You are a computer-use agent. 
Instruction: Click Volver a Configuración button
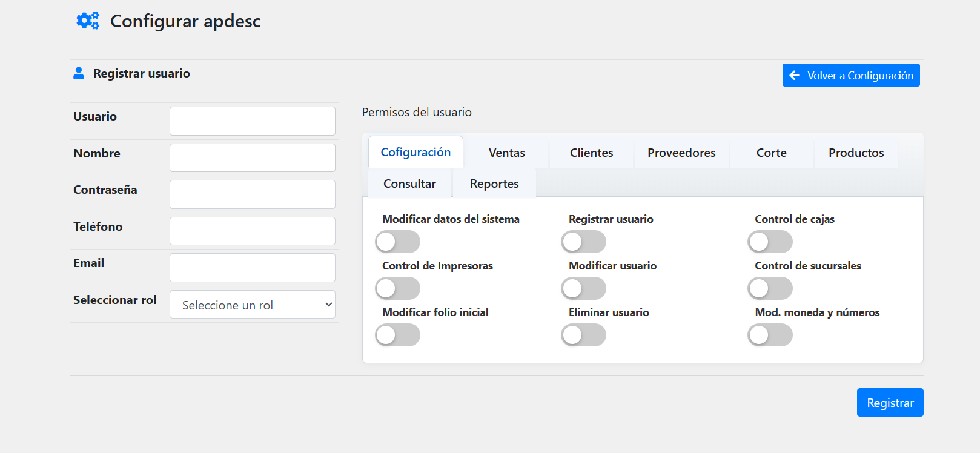coord(851,75)
